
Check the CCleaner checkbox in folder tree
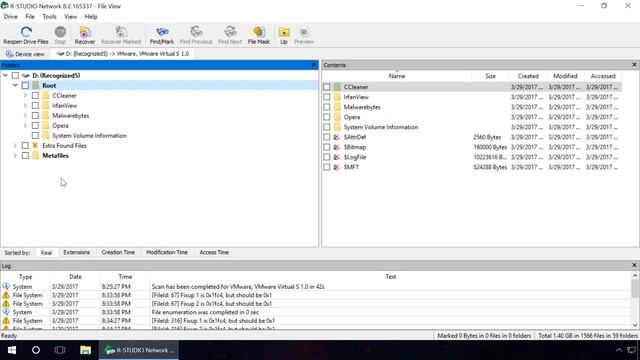(x=35, y=96)
